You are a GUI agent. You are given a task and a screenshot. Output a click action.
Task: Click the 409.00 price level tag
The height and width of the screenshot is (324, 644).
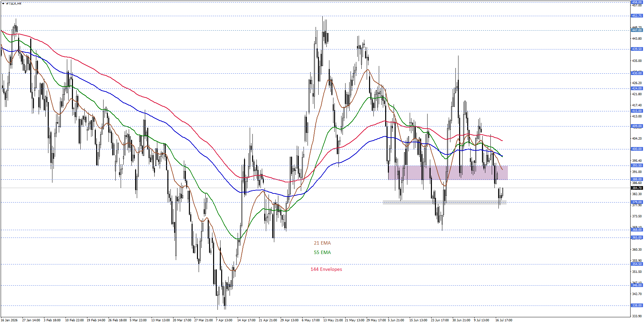(x=637, y=126)
